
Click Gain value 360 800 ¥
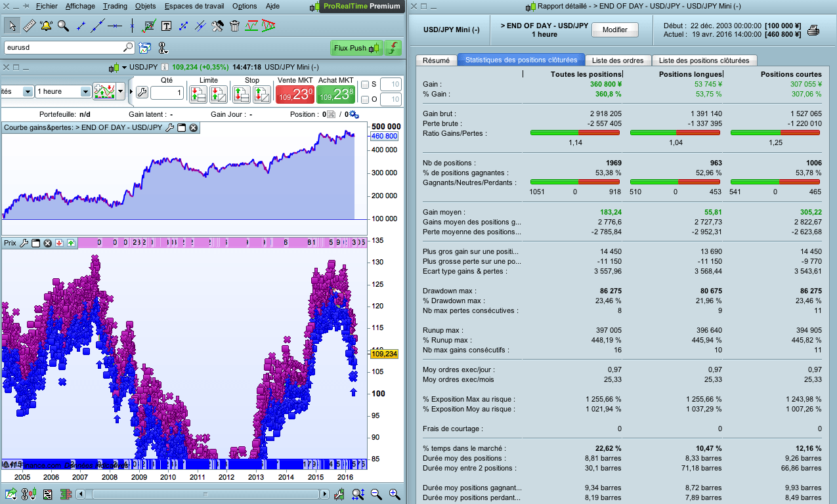coord(605,84)
